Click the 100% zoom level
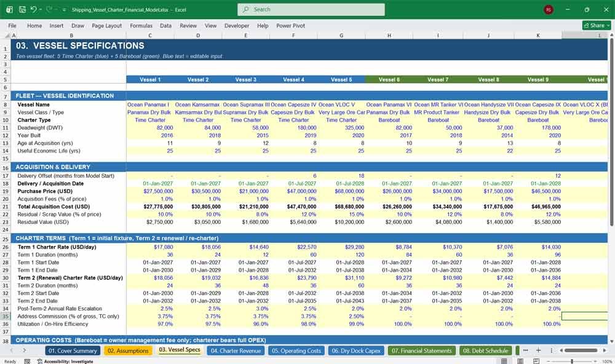615x364 pixels. [x=607, y=362]
